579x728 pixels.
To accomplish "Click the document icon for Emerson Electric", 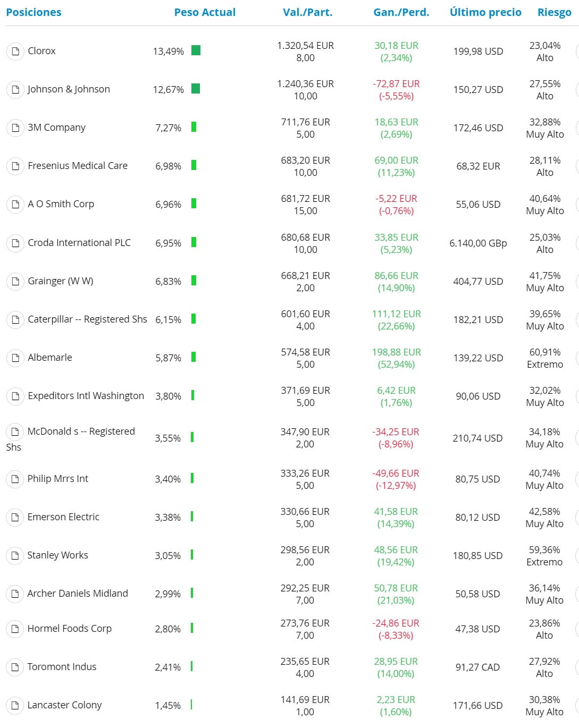I will pyautogui.click(x=15, y=517).
